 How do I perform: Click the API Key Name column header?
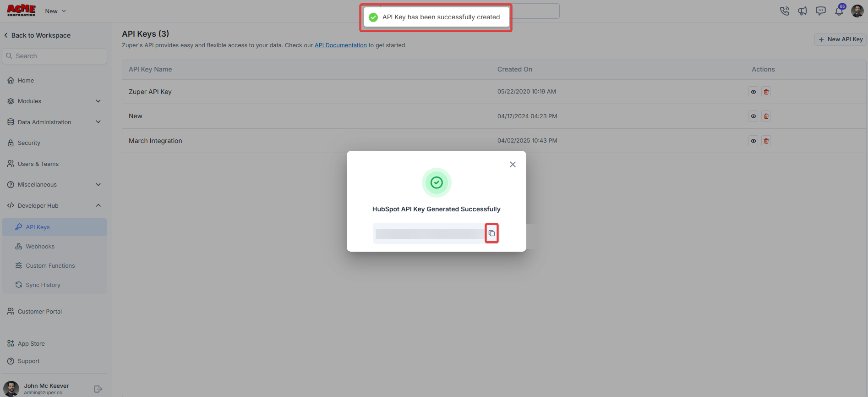pos(150,69)
